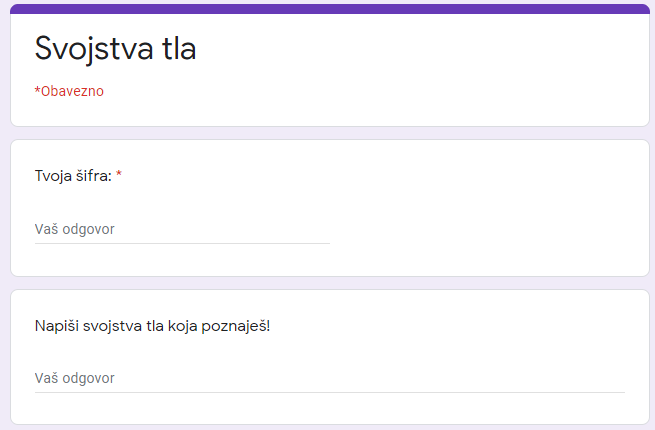Click the word 'tla' in the form title
Viewport: 655px width, 430px height.
click(179, 48)
